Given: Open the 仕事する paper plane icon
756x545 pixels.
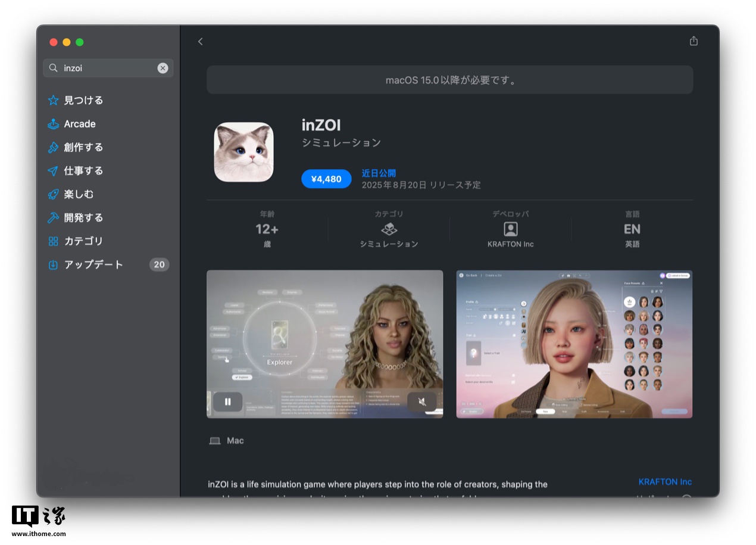Looking at the screenshot, I should [54, 171].
